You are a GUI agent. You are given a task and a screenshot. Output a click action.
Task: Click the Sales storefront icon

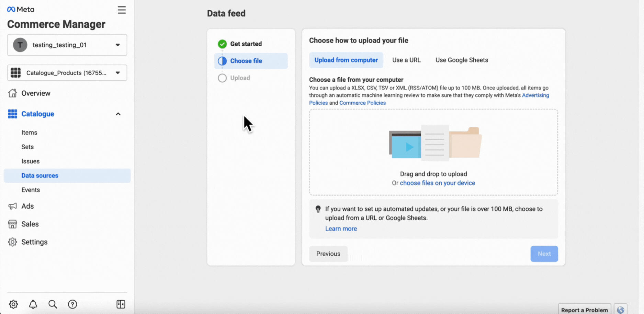coord(12,224)
